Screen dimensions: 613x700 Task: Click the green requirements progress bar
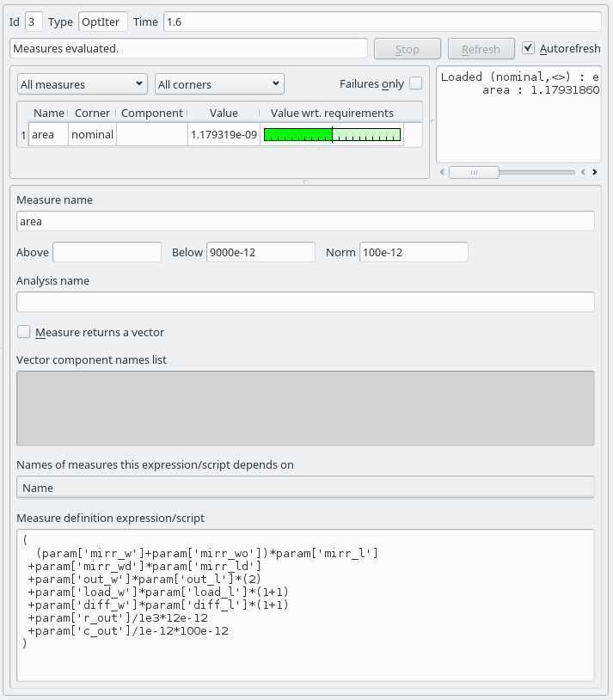[x=332, y=135]
